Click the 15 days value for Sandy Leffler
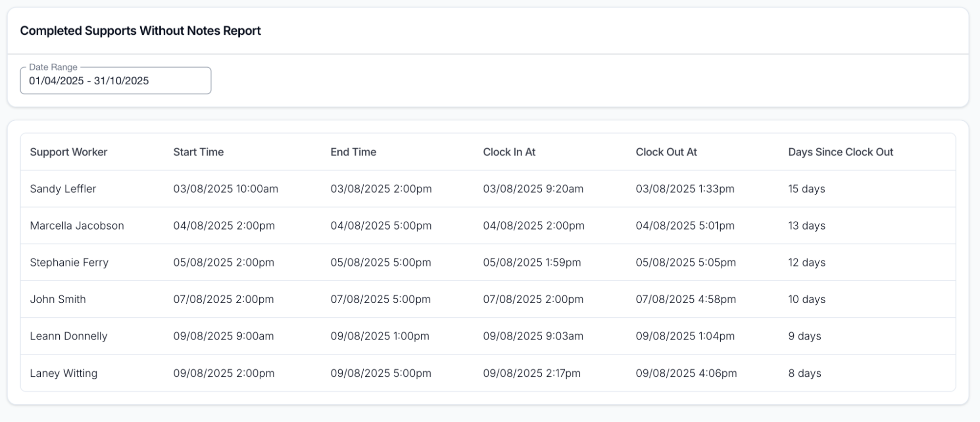Screen dimensions: 980x422 806,189
